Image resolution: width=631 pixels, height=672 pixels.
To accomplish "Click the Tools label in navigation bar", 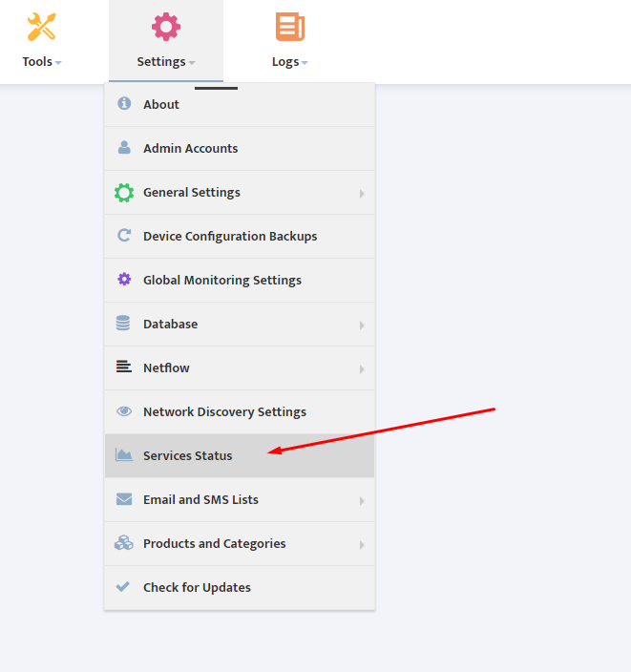I will 37,62.
